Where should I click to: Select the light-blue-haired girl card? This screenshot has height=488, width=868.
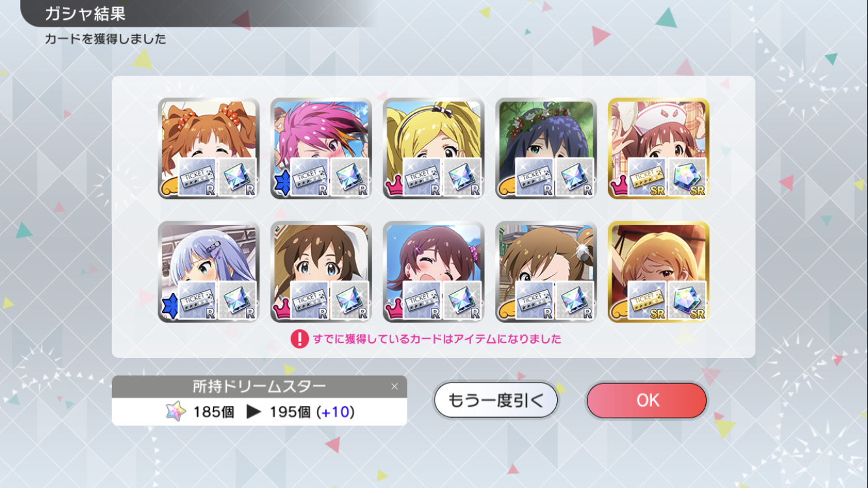pos(209,272)
